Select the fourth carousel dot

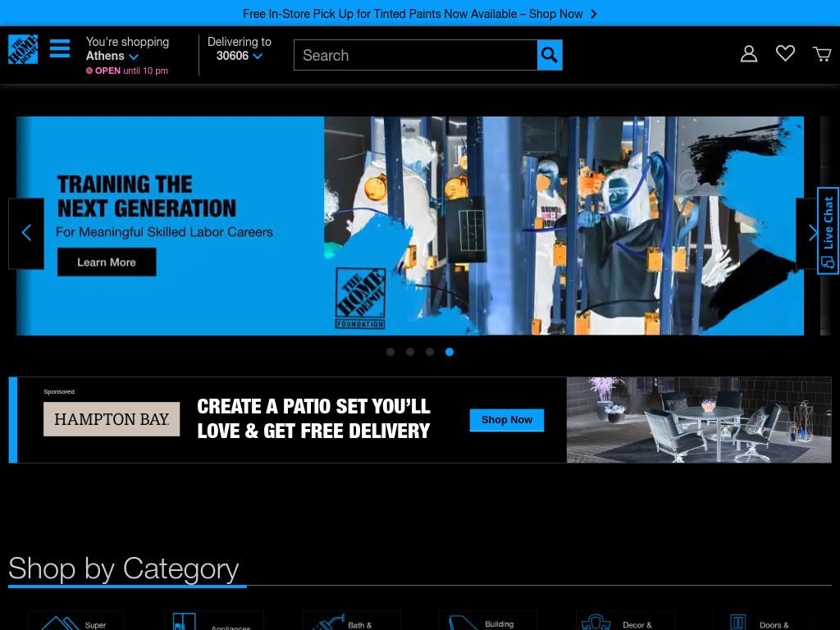pos(450,352)
